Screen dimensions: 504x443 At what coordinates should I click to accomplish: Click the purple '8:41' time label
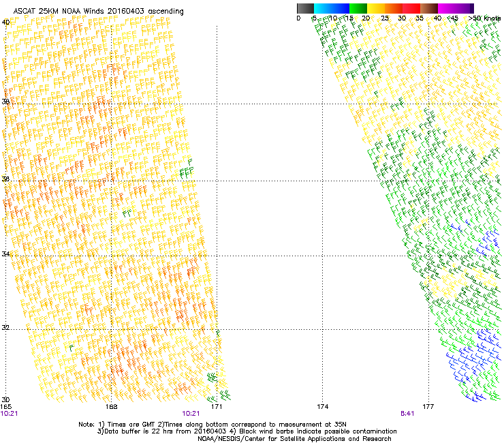pos(407,414)
